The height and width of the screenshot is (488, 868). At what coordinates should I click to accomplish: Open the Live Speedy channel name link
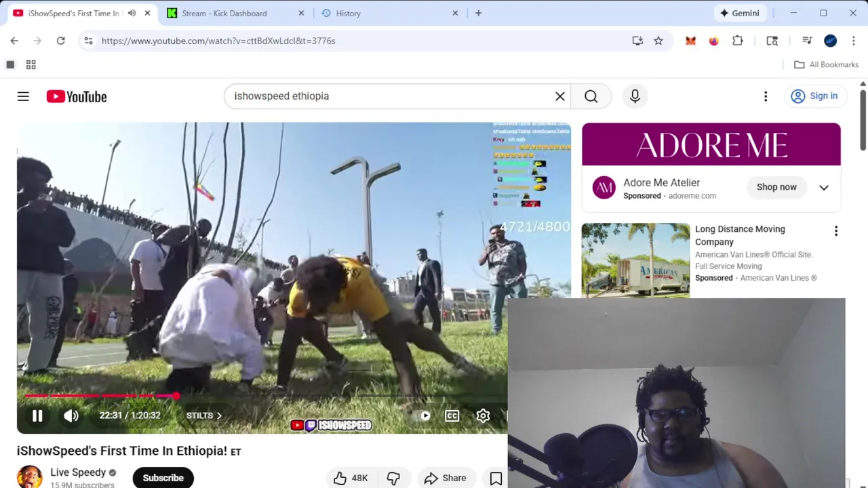coord(78,472)
